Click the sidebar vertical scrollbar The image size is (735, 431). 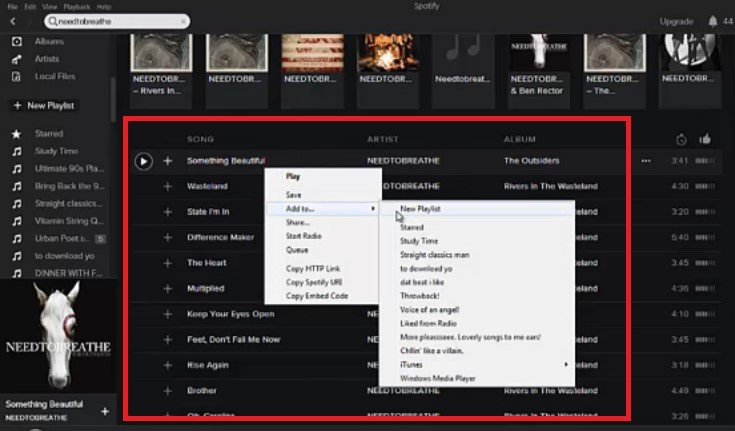tap(113, 99)
